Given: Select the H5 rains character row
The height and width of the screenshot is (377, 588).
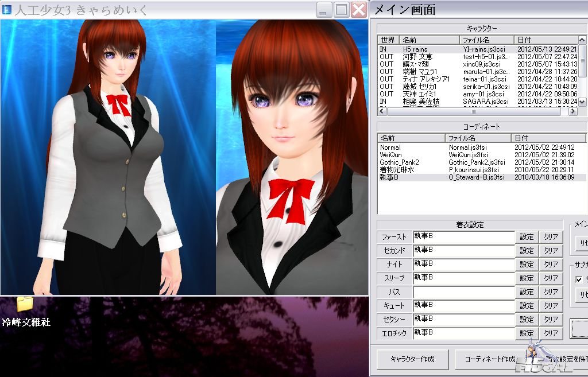Looking at the screenshot, I should pos(478,49).
